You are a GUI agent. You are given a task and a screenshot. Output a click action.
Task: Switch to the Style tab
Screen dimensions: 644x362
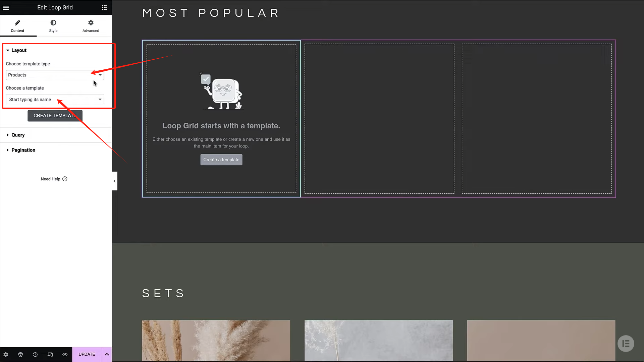(53, 26)
